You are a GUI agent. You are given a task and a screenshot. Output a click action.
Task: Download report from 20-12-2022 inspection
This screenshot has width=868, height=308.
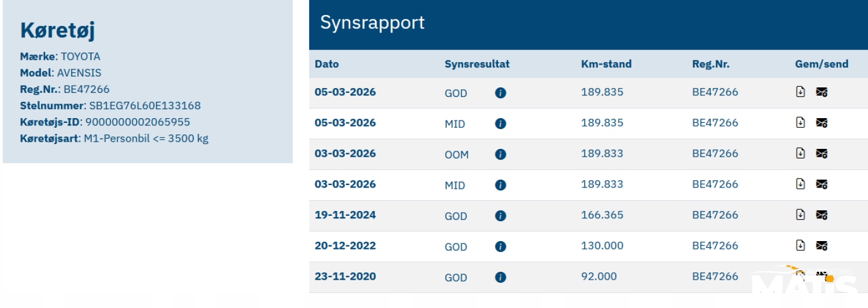[x=800, y=245]
